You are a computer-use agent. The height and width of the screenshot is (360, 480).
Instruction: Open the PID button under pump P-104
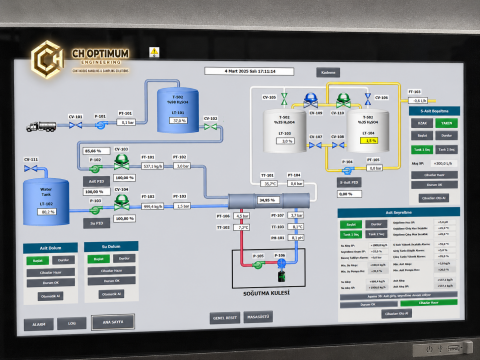pyautogui.click(x=349, y=182)
